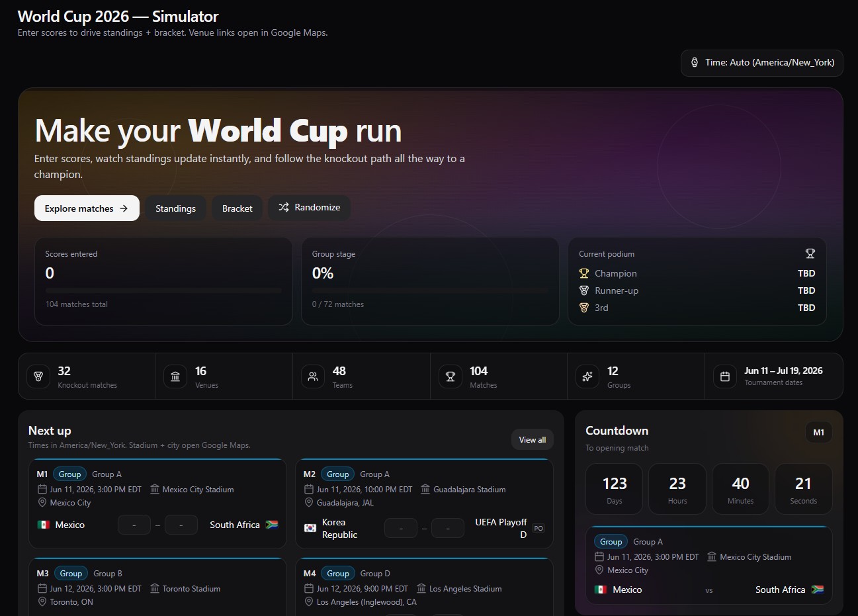Click the 0 / 72 matches text

338,304
